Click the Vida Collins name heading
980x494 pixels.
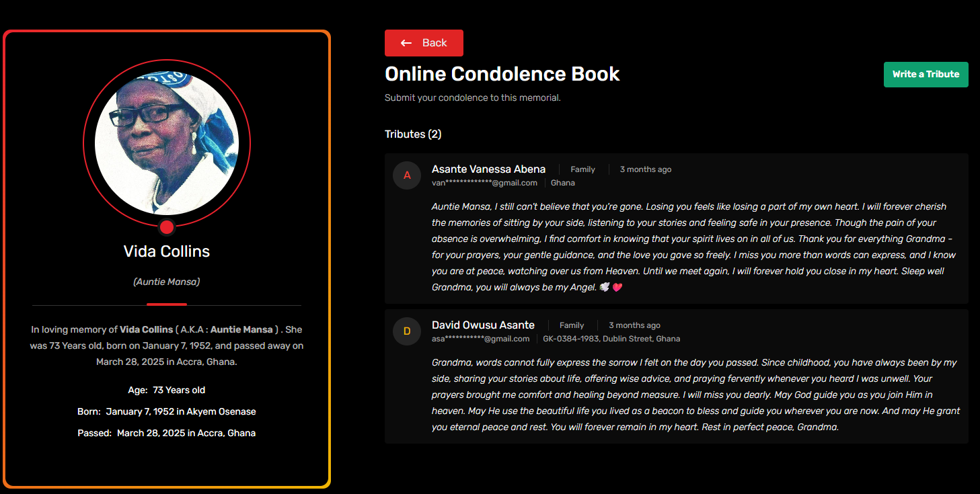(167, 251)
